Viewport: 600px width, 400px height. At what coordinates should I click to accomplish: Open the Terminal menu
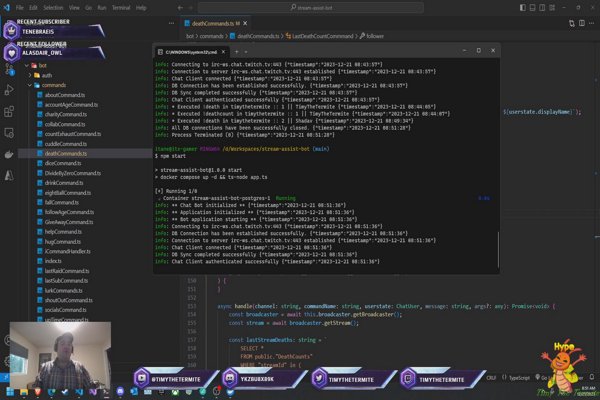(x=121, y=8)
